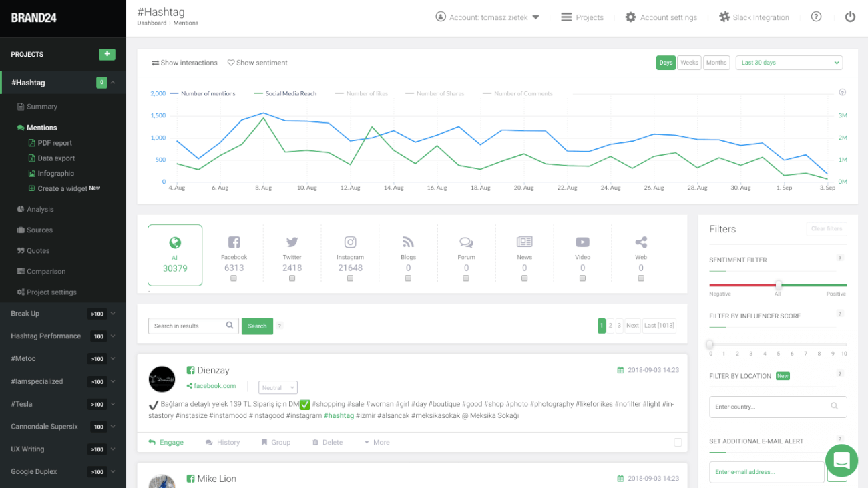This screenshot has height=488, width=868.
Task: Click the chart help question icon
Action: 842,93
